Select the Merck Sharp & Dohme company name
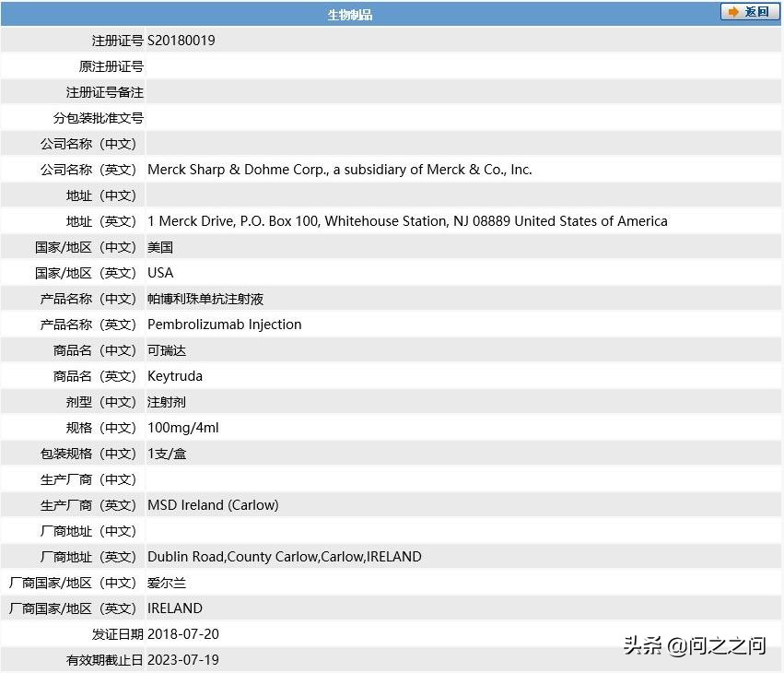The width and height of the screenshot is (784, 673). [x=340, y=169]
